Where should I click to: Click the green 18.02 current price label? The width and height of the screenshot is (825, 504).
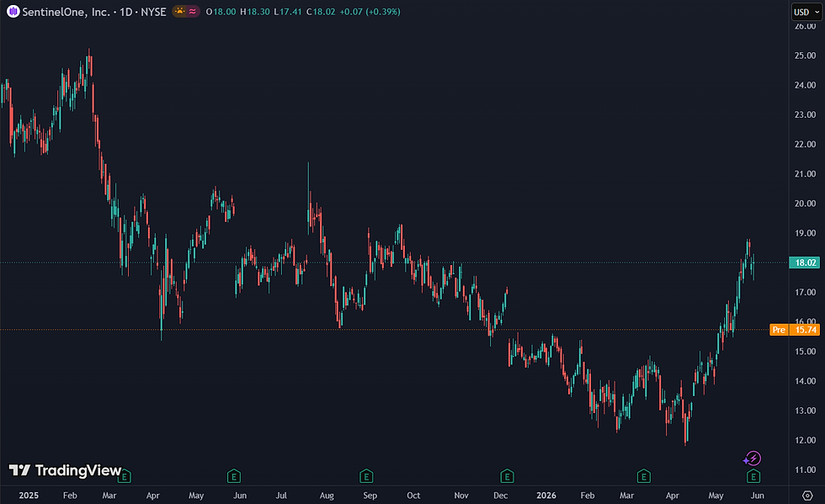click(x=805, y=263)
